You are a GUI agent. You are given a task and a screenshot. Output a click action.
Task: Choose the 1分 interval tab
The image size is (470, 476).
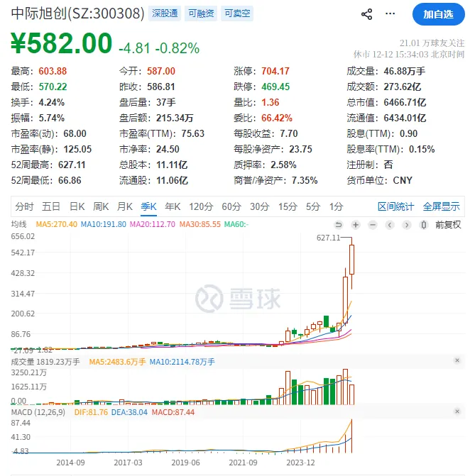(337, 206)
